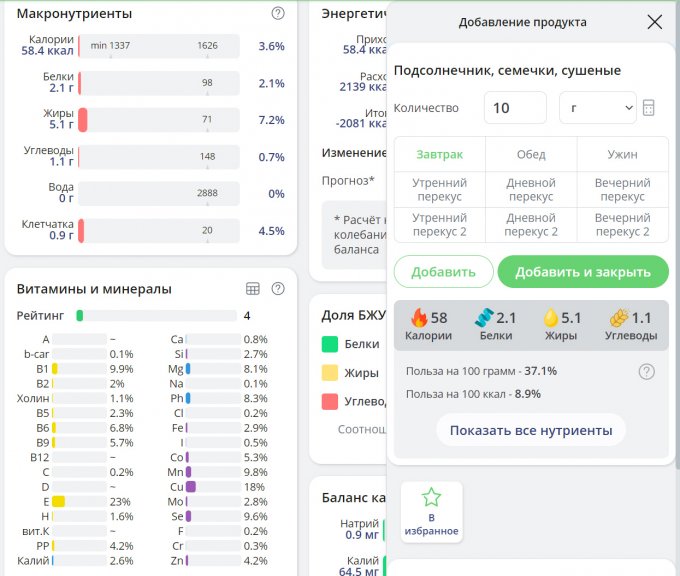The image size is (680, 576).
Task: Choose Вечерний перекус 2 meal slot
Action: coord(622,224)
